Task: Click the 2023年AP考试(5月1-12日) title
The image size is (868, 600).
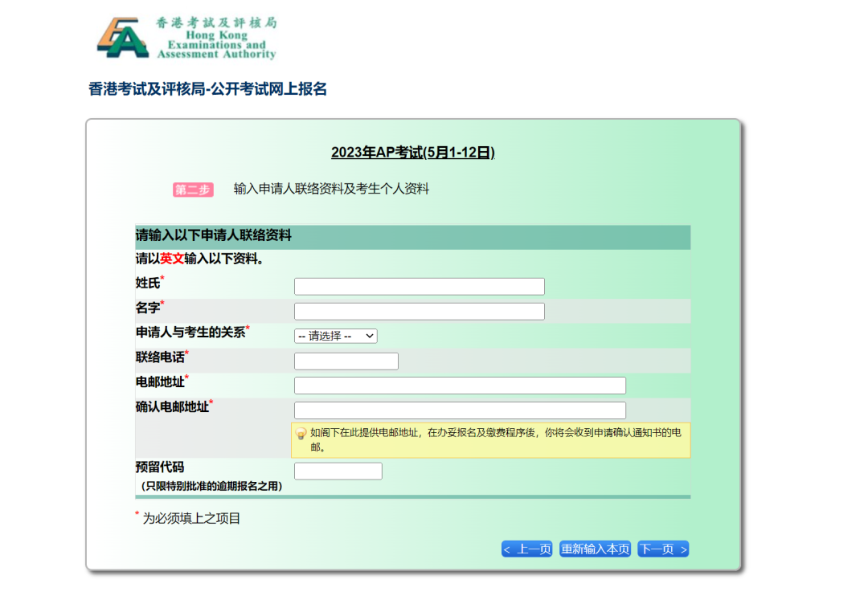Action: pos(413,153)
